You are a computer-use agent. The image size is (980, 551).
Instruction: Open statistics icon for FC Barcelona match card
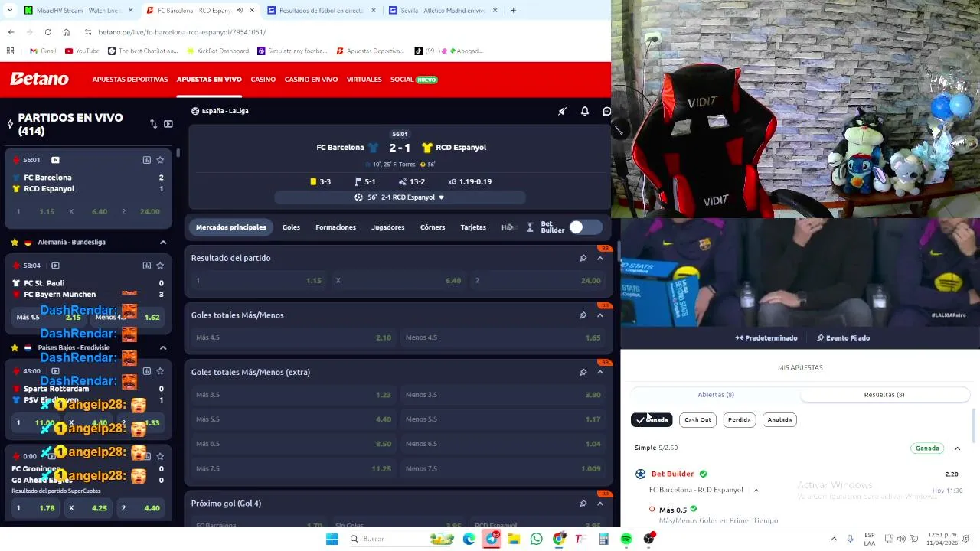tap(146, 160)
